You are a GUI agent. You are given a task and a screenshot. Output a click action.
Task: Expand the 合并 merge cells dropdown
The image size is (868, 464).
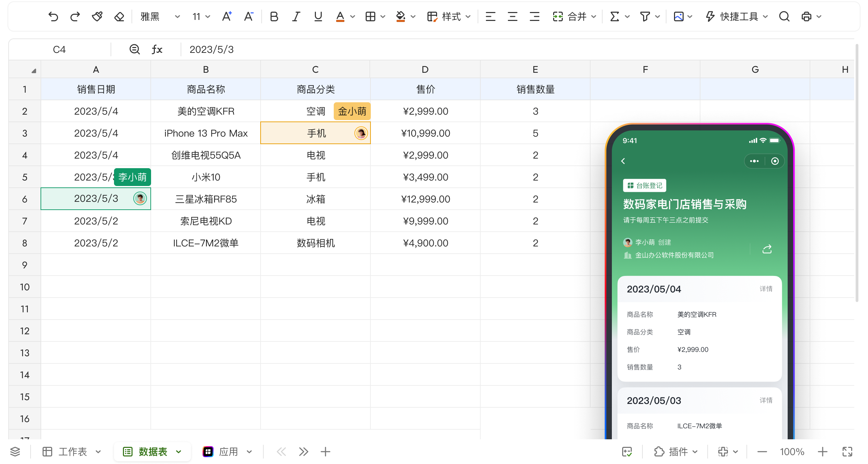594,16
